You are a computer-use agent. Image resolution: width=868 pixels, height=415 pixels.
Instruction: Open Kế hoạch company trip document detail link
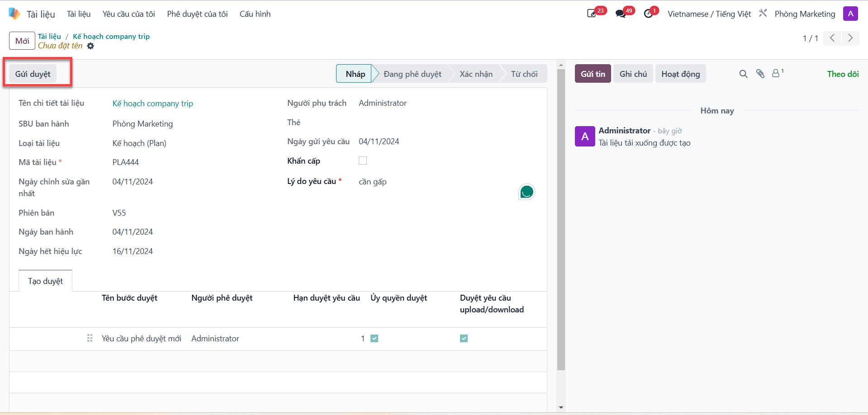click(x=153, y=104)
